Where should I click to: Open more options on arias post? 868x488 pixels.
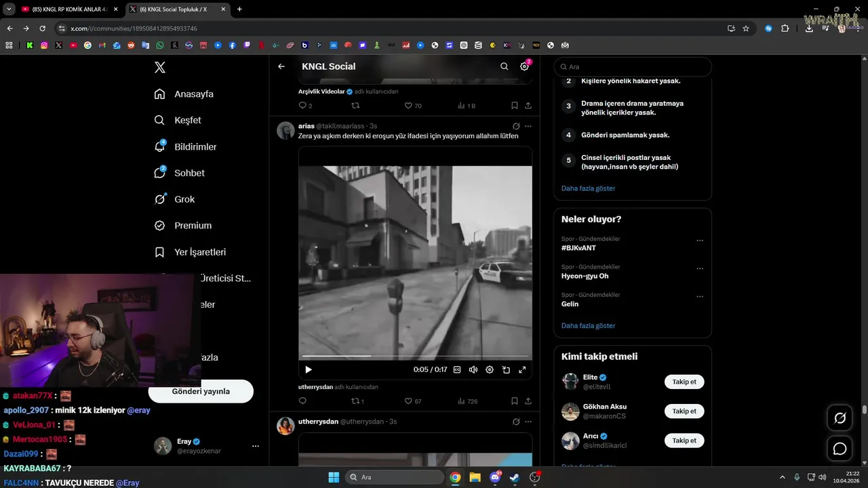click(x=528, y=126)
